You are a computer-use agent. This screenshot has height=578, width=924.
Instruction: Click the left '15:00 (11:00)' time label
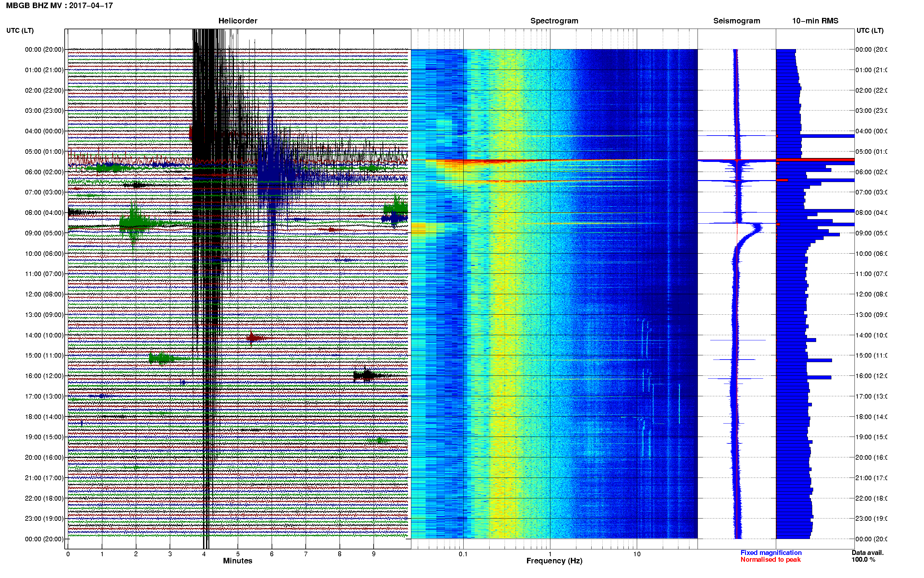pos(44,356)
